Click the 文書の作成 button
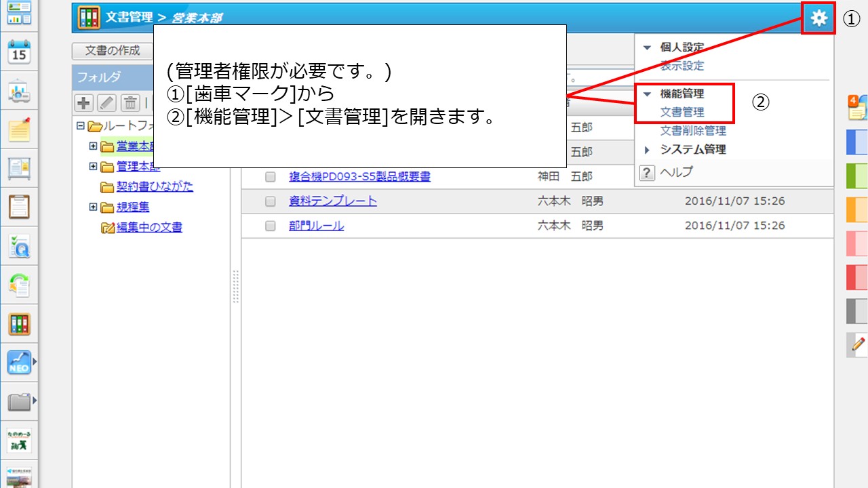868x488 pixels. click(x=113, y=51)
